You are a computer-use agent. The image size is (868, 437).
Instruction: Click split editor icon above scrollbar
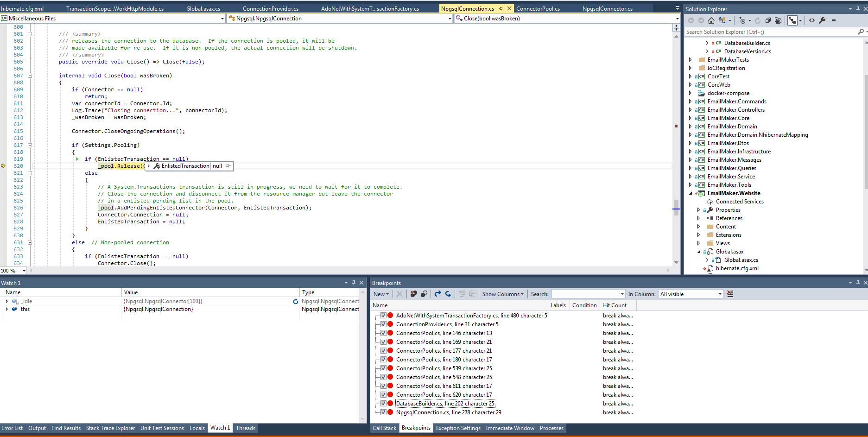point(676,28)
